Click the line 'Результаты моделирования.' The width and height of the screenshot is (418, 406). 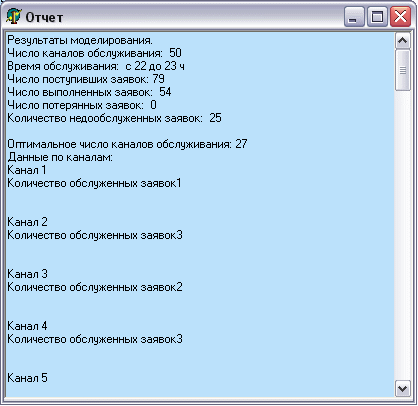click(x=80, y=40)
